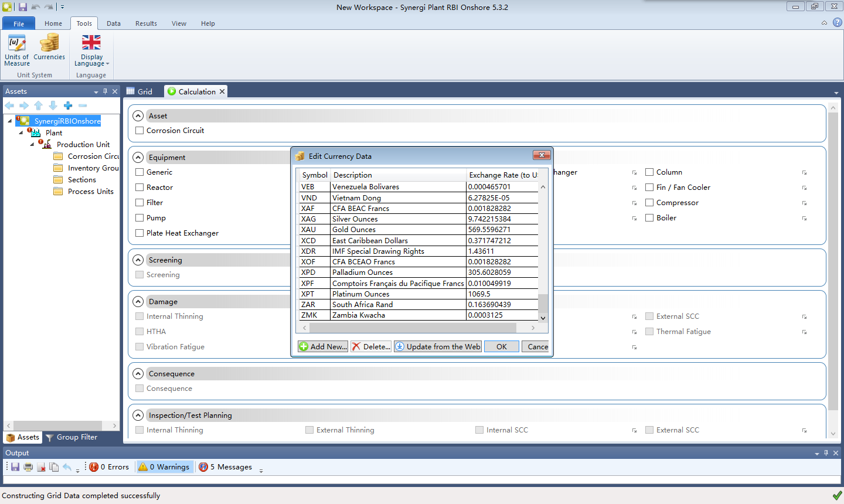The width and height of the screenshot is (844, 504).
Task: Open link icon next to Column
Action: (x=805, y=172)
